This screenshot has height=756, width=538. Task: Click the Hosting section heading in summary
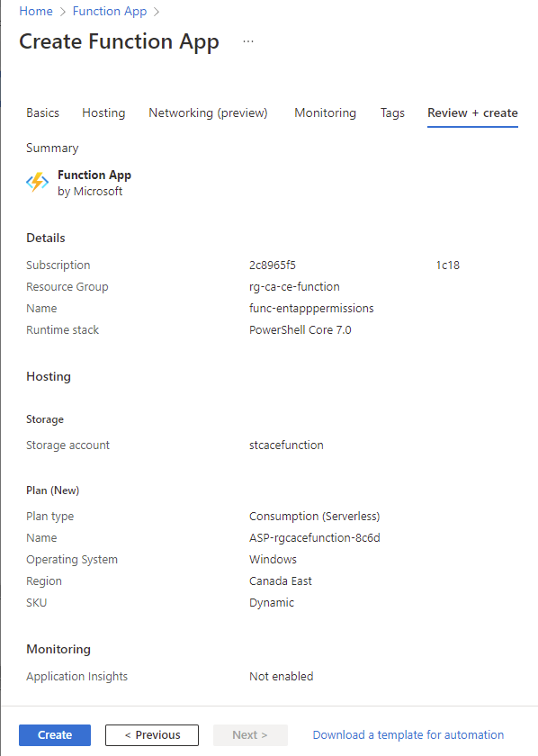coord(49,376)
